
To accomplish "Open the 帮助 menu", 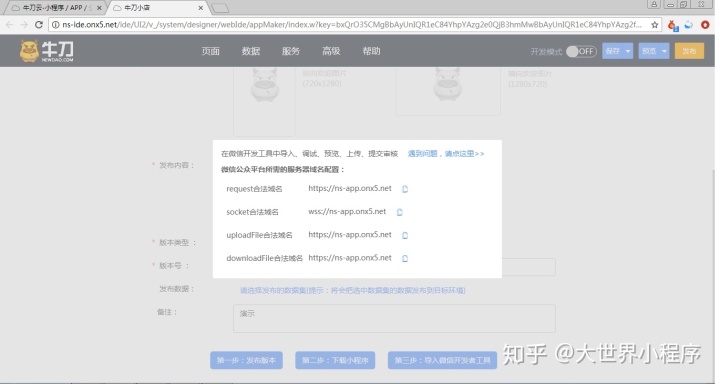I will pyautogui.click(x=371, y=51).
